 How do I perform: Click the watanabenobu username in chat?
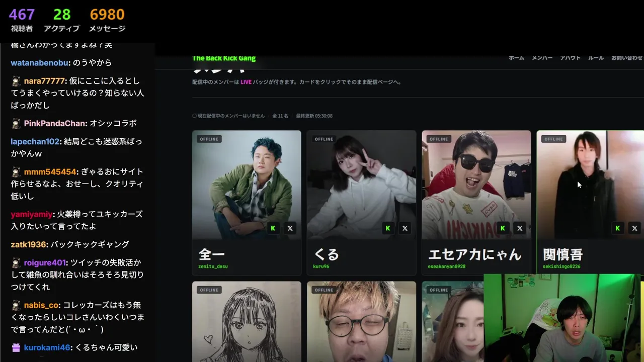(40, 63)
